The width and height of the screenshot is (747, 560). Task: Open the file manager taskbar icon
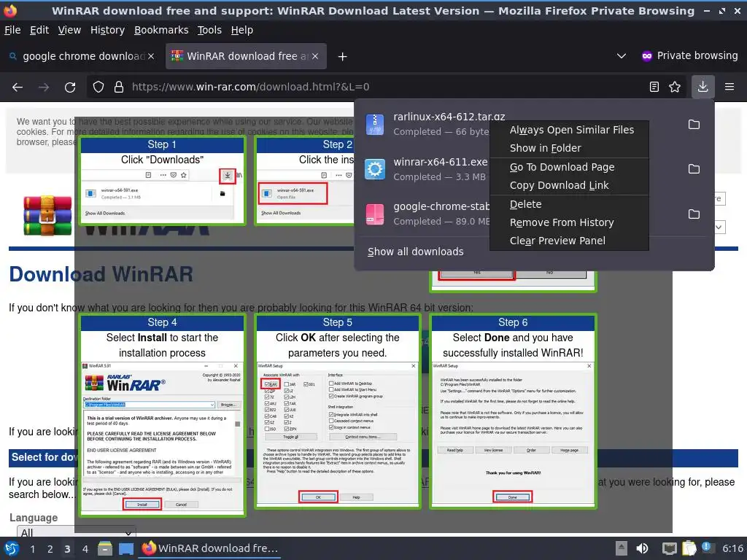click(x=105, y=548)
